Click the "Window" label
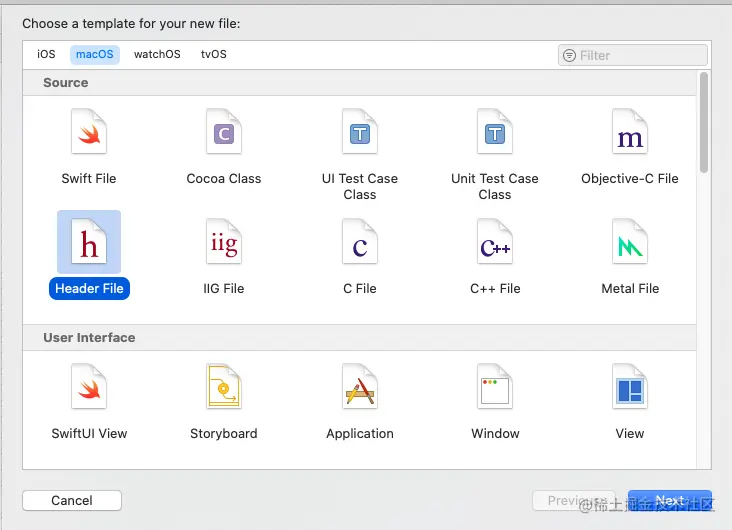The height and width of the screenshot is (530, 732). (x=495, y=433)
